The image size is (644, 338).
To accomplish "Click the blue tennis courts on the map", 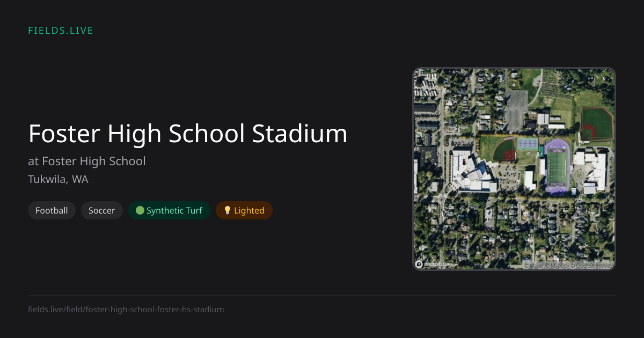I will 527,144.
